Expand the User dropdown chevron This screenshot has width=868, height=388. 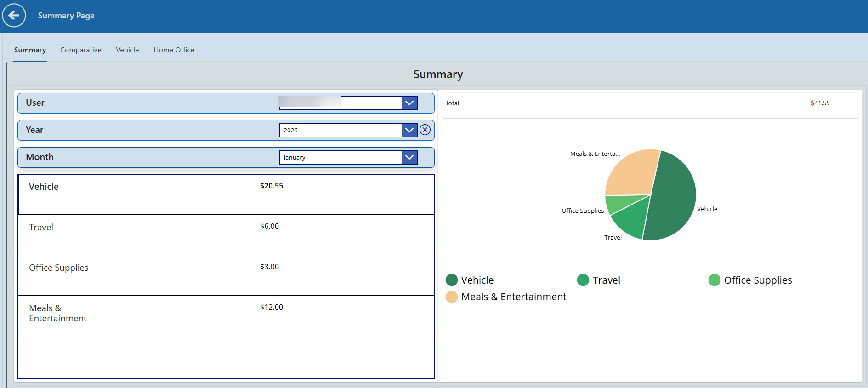409,103
